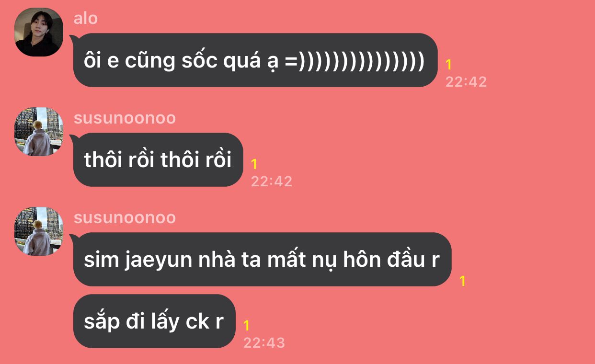Tap the word 'ck' in the last message

point(197,321)
